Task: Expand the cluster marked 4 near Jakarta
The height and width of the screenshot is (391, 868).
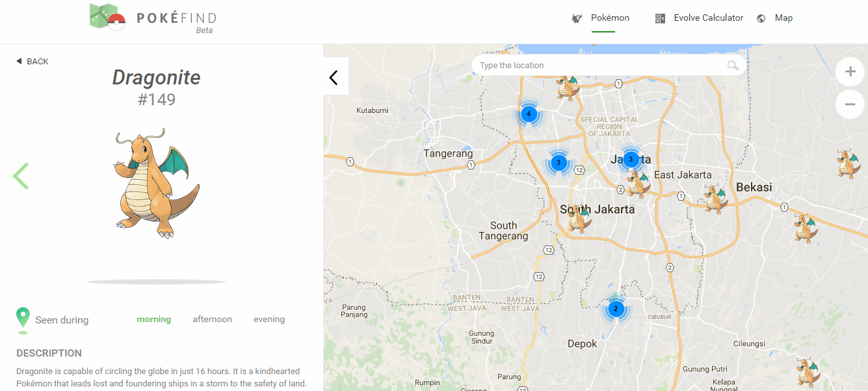Action: tap(529, 114)
